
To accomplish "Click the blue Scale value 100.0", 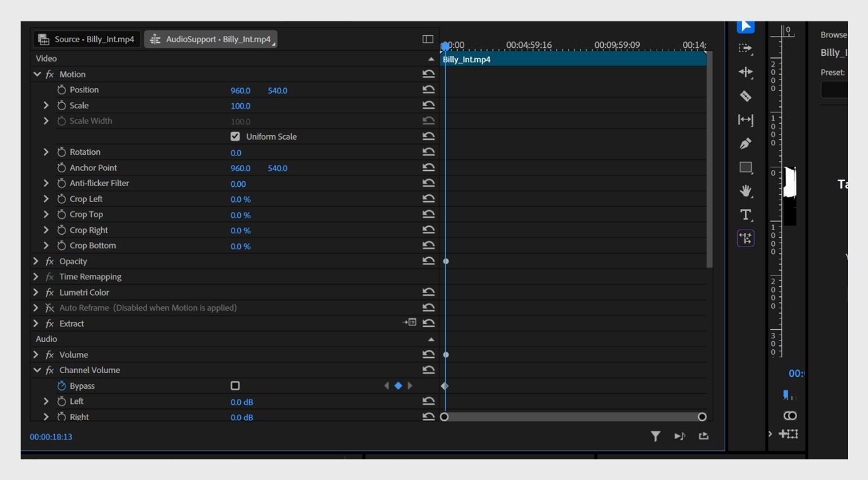I will 240,105.
